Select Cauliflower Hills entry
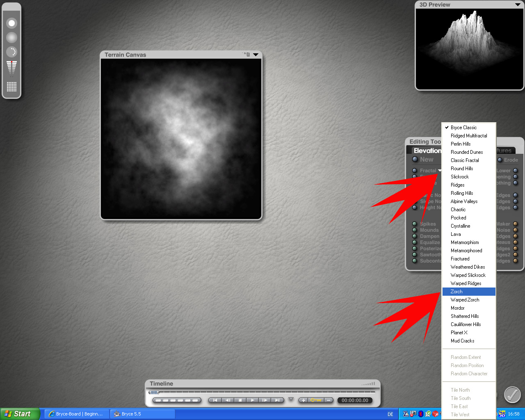The height and width of the screenshot is (420, 525). click(469, 324)
